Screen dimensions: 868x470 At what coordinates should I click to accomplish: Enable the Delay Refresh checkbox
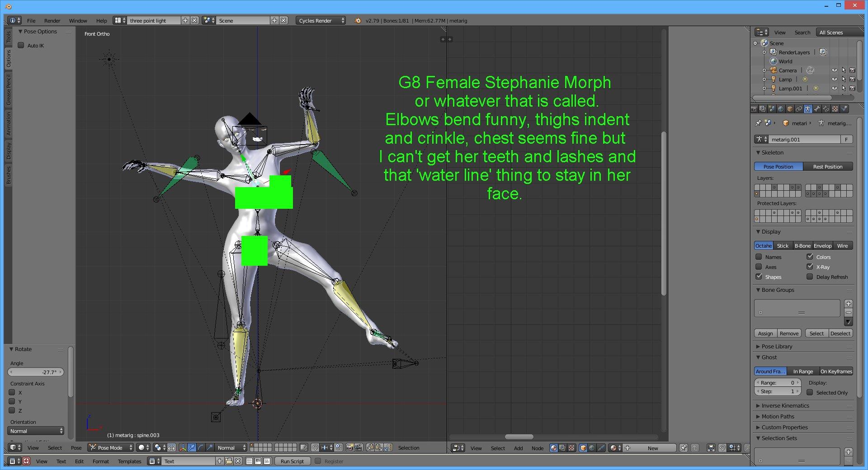810,277
